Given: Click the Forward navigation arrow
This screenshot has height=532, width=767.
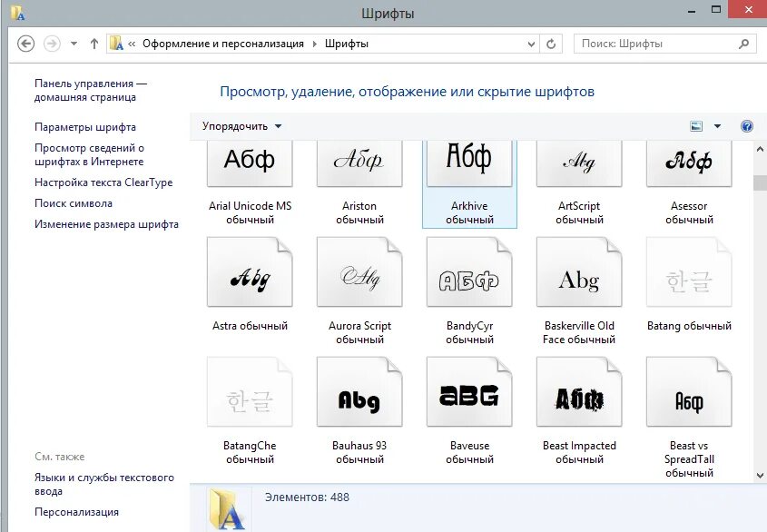Looking at the screenshot, I should tap(52, 44).
